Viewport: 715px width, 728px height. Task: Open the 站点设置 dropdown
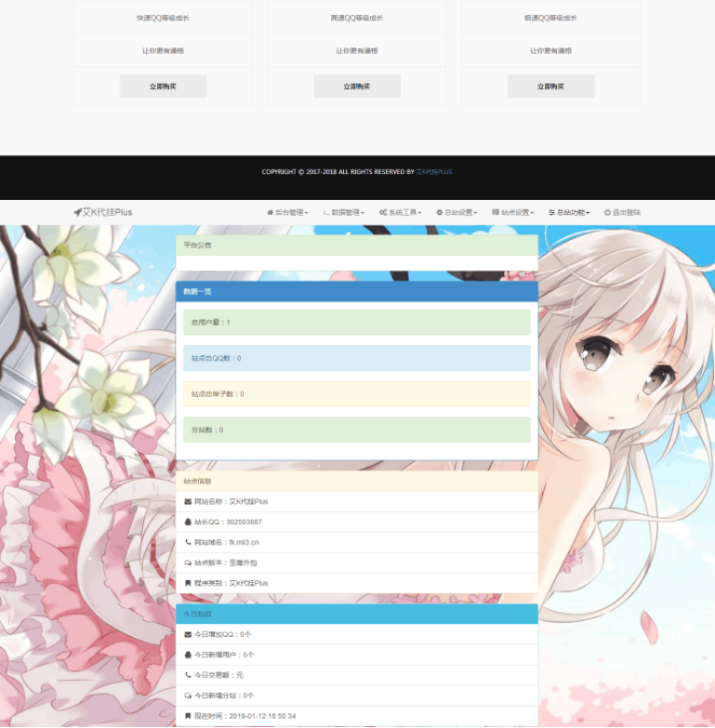[x=513, y=213]
